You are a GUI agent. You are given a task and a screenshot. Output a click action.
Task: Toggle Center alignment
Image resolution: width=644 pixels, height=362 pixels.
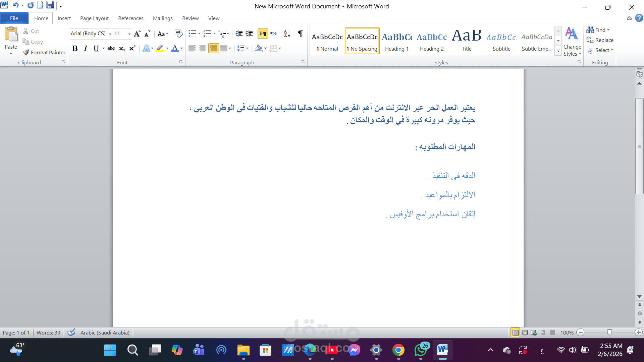coord(203,49)
